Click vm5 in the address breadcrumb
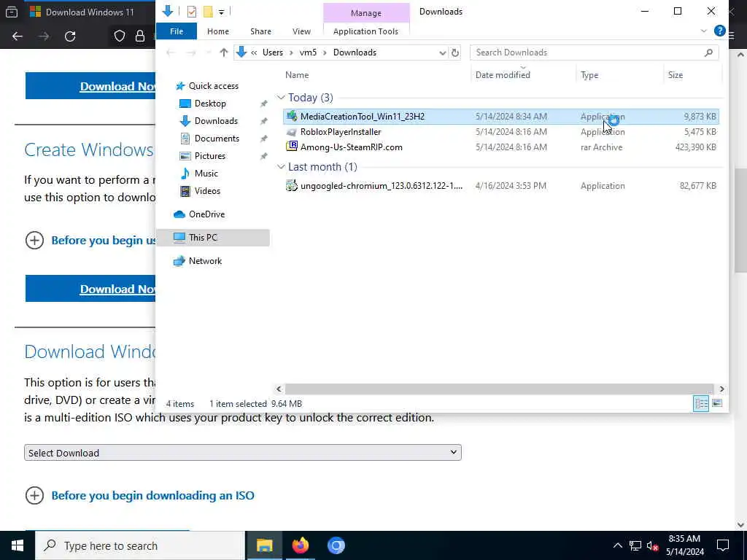The image size is (747, 560). (x=308, y=52)
